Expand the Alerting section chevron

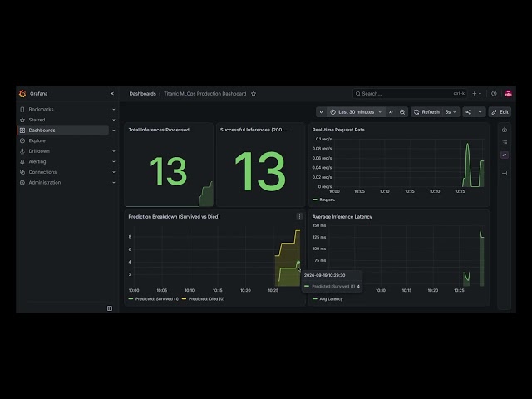coord(114,162)
